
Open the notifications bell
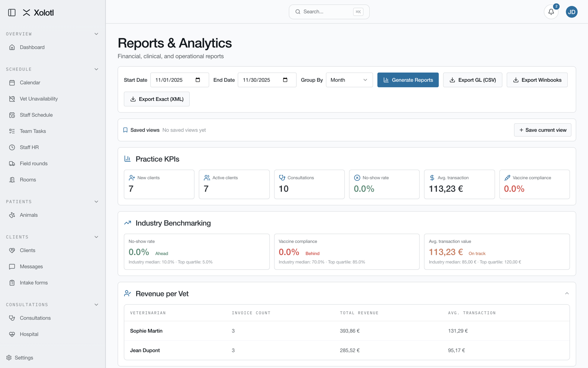pyautogui.click(x=551, y=12)
